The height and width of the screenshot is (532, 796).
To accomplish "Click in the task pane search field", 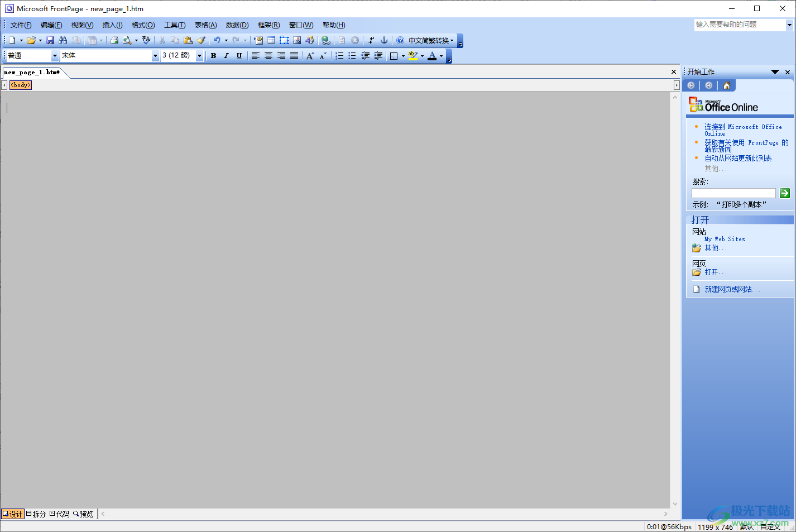I will tap(733, 193).
